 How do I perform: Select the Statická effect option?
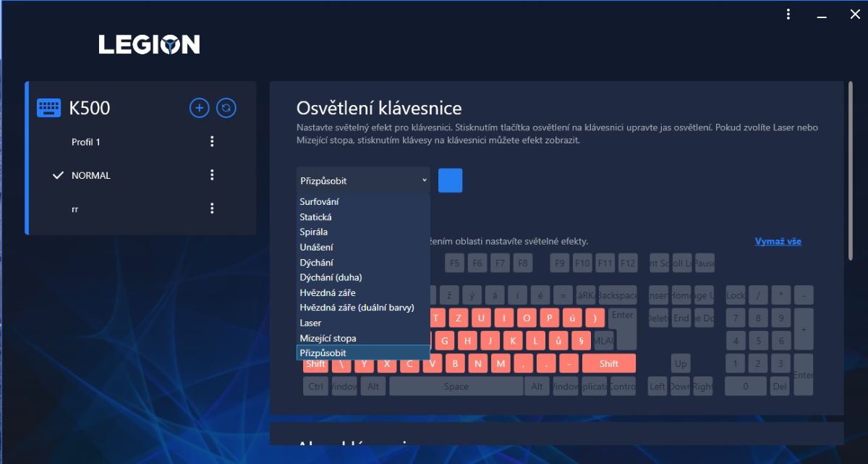[316, 217]
